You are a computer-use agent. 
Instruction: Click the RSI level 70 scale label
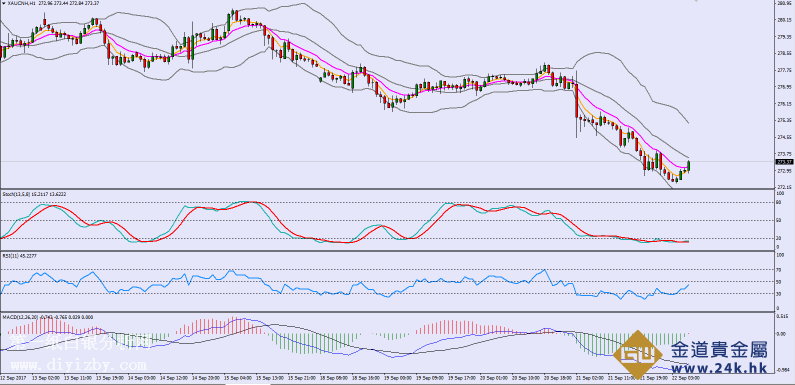(779, 269)
